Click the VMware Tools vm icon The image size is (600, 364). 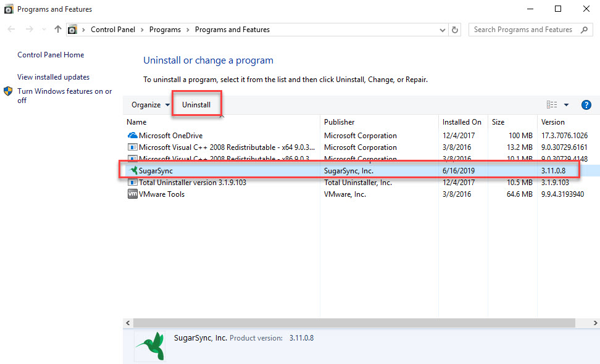(x=132, y=194)
